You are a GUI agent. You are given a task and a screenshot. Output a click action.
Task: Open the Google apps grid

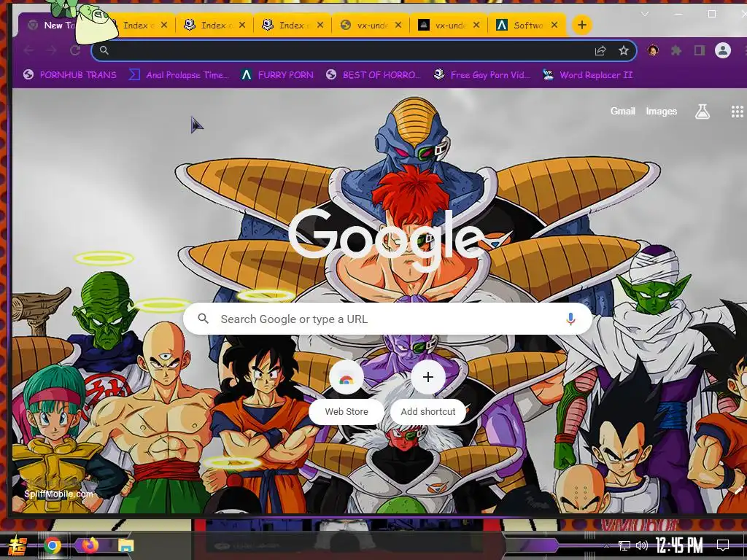click(x=737, y=112)
